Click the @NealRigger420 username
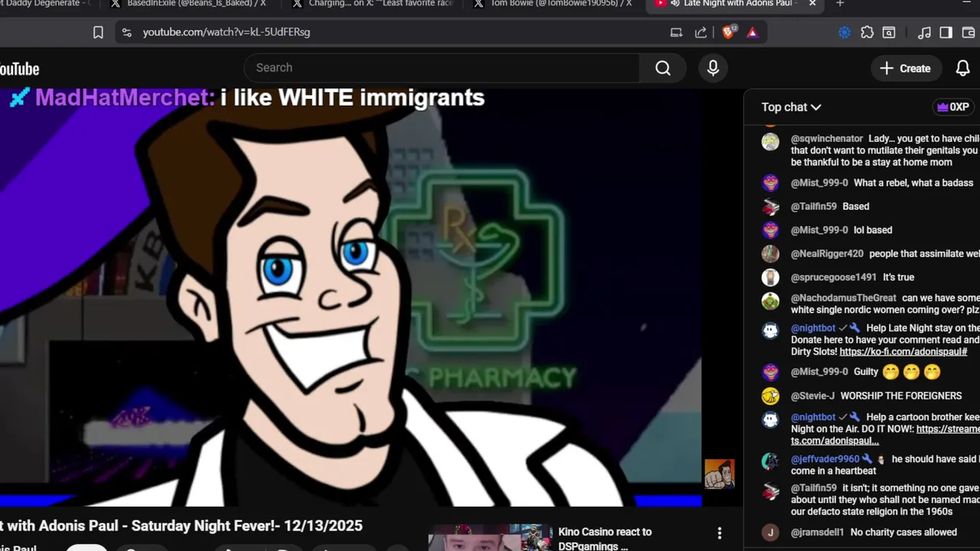The height and width of the screenshot is (551, 980). (827, 253)
